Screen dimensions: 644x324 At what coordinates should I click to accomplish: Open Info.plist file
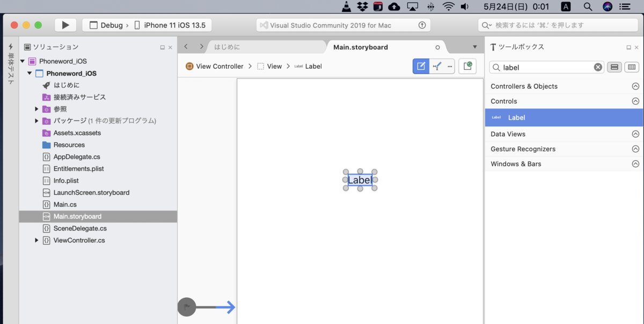click(x=66, y=181)
